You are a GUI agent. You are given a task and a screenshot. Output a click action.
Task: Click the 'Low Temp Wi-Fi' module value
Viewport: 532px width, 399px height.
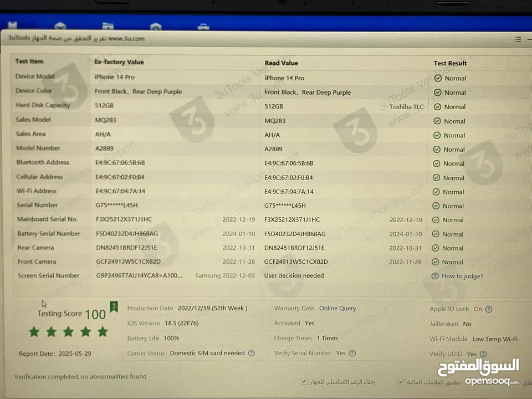pyautogui.click(x=495, y=339)
